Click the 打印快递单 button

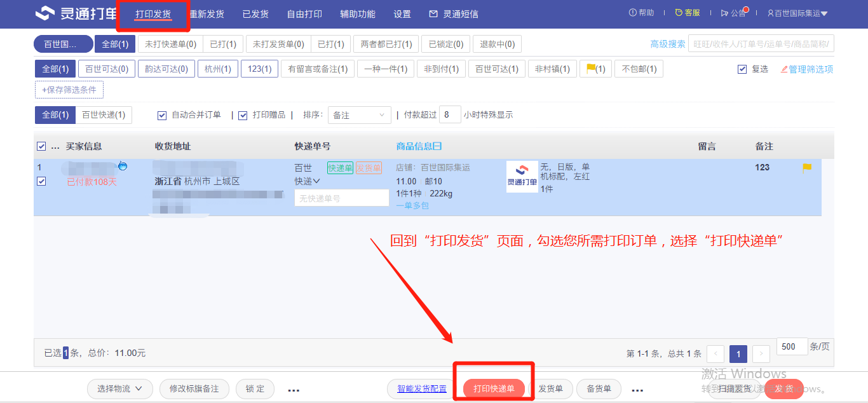[494, 388]
